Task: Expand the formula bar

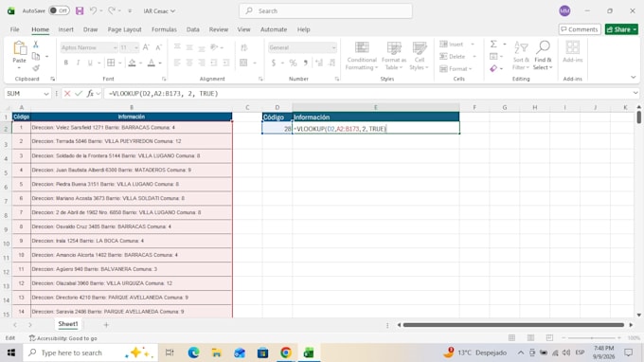Action: coord(635,93)
